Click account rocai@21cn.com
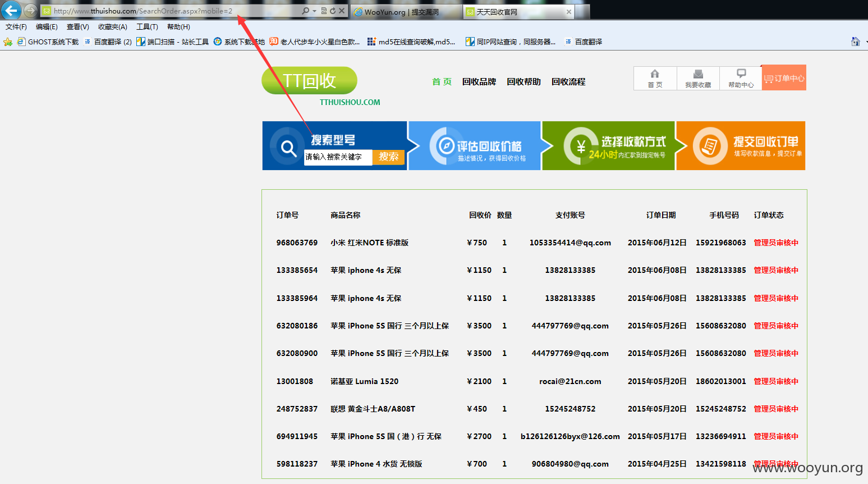Screen dimensions: 868x484 click(570, 381)
